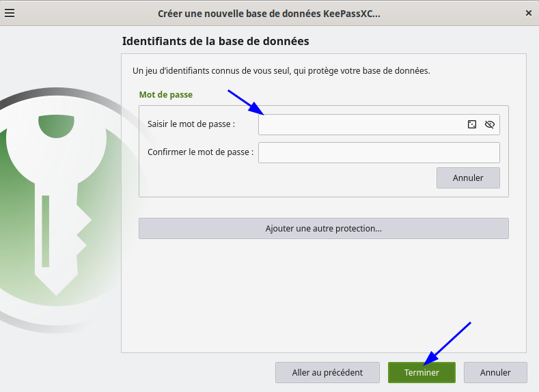Cancel the wizard with bottom Annuler button

(495, 372)
